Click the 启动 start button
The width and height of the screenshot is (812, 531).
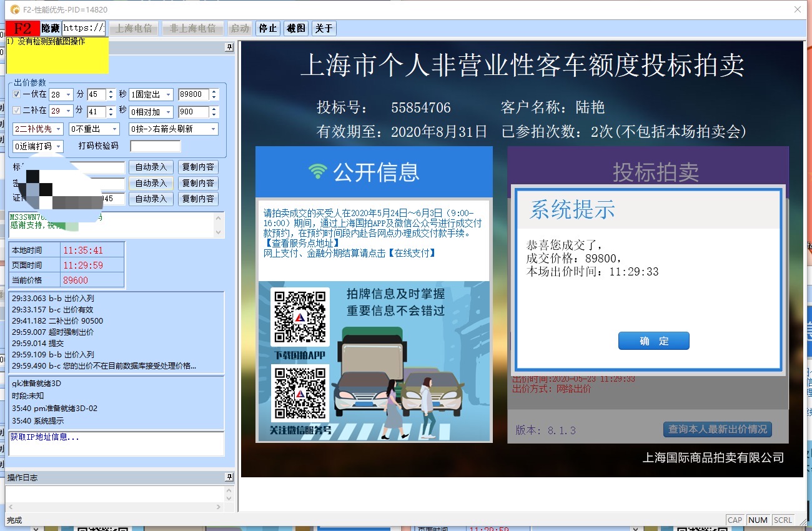click(240, 28)
